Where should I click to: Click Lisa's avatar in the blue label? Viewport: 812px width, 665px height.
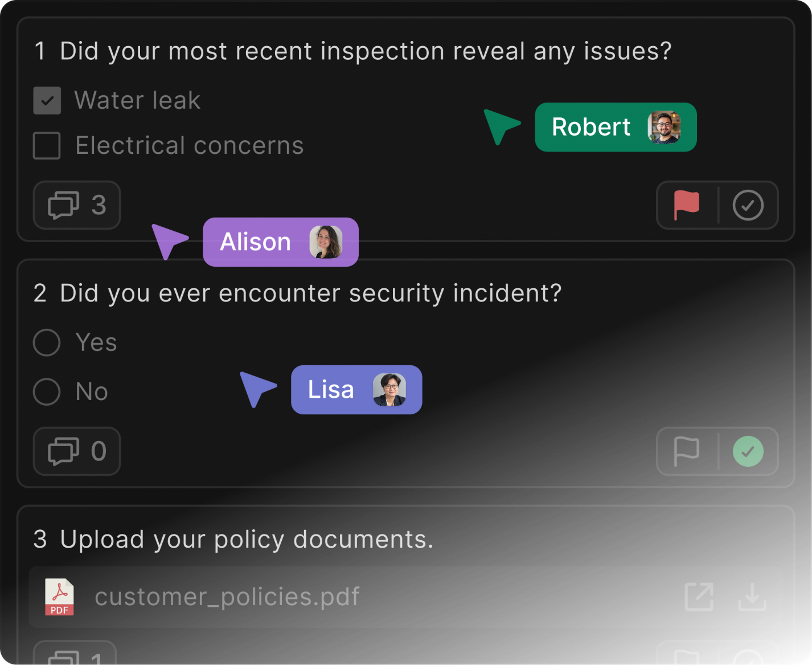tap(389, 390)
